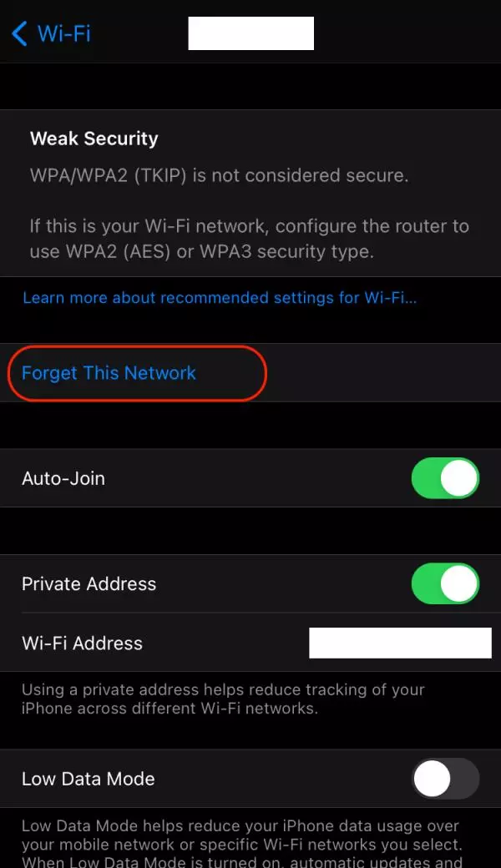Click the green track of Private Address switch
The height and width of the screenshot is (868, 501).
pos(425,583)
